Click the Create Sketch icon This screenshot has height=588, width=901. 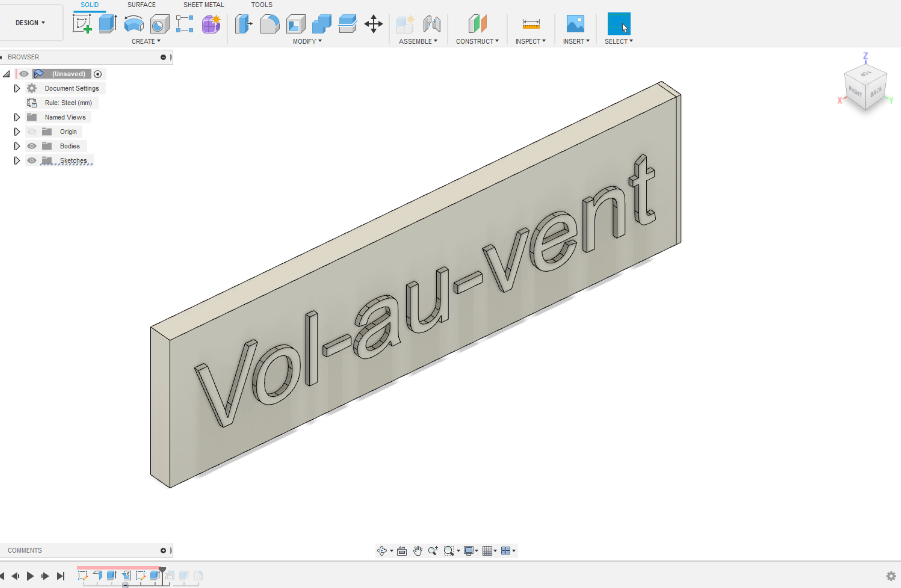click(82, 24)
